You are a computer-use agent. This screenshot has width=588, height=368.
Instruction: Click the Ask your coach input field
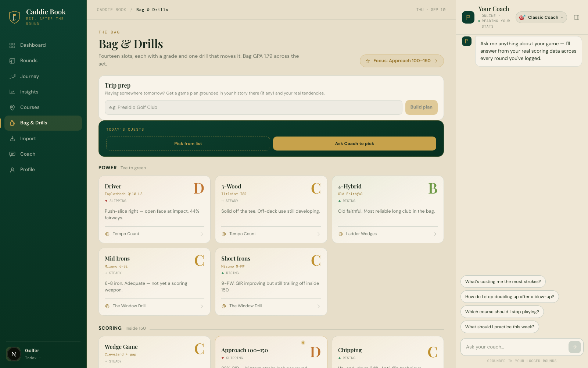tap(514, 347)
